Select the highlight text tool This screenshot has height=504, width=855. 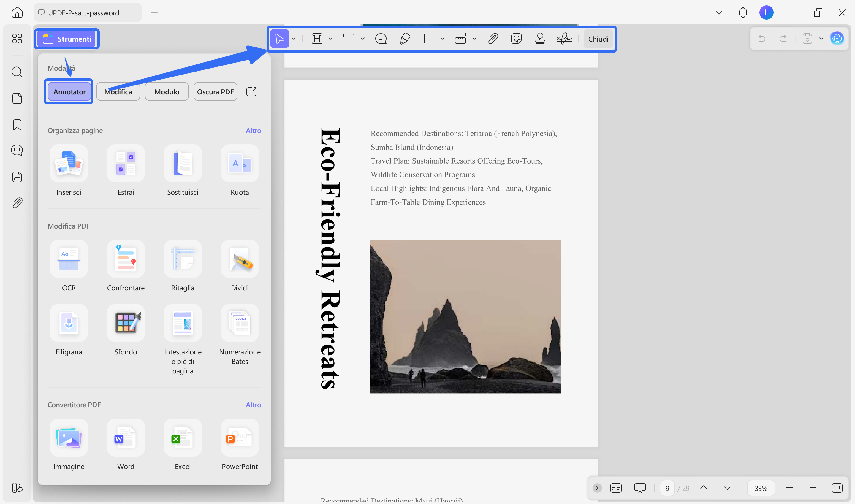[x=316, y=39]
